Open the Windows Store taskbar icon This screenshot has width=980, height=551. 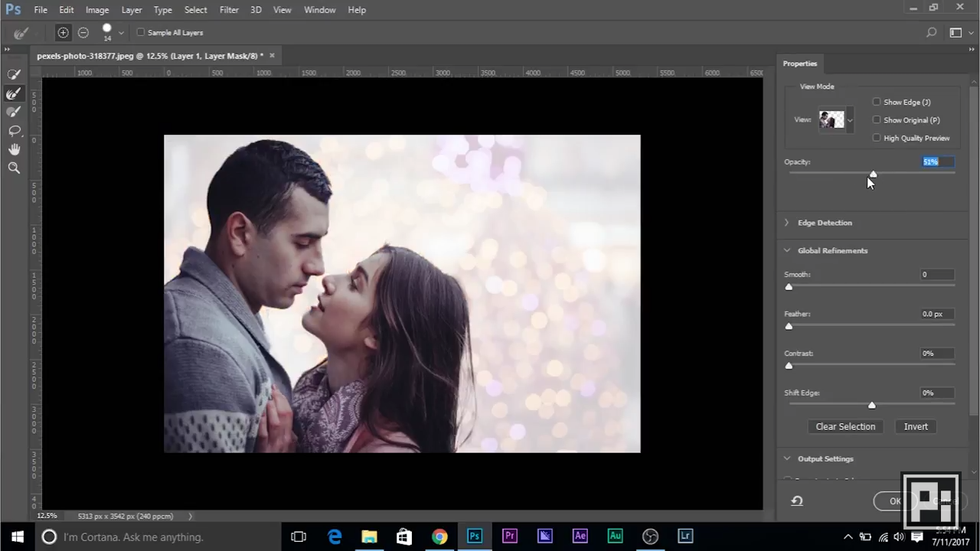point(404,536)
